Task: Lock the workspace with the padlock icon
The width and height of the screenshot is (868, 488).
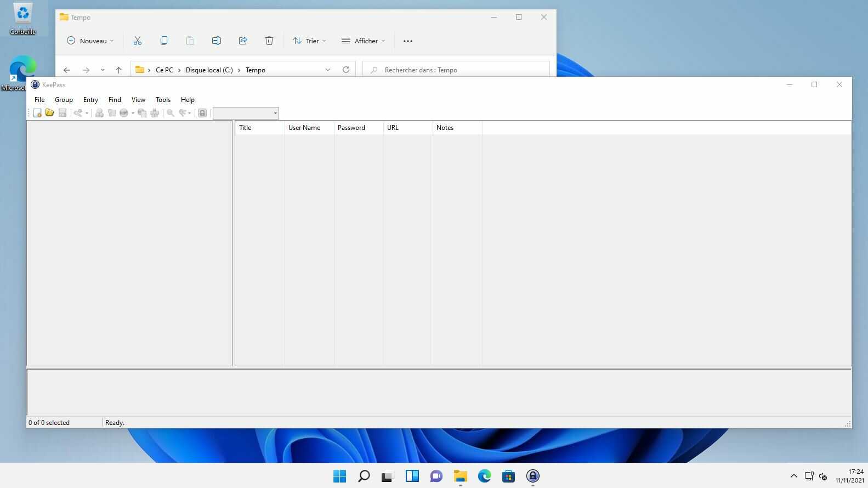Action: [202, 113]
